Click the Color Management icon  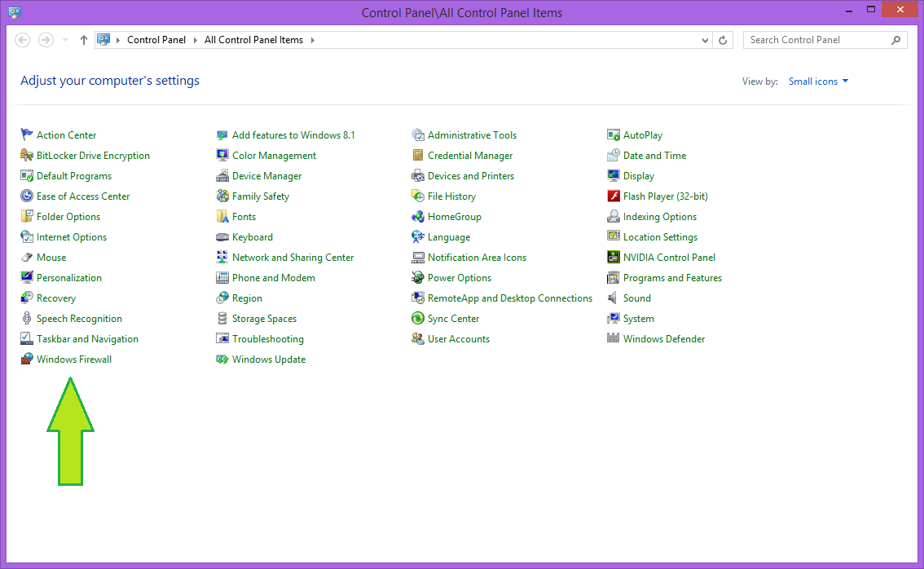(x=222, y=156)
